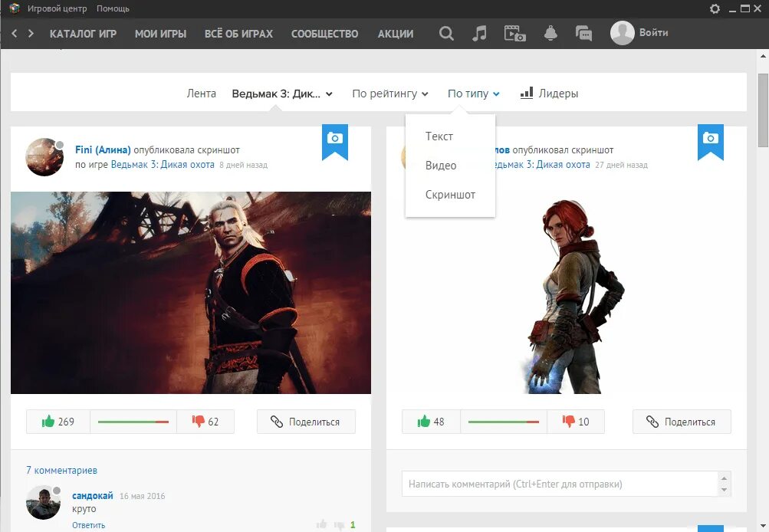The height and width of the screenshot is (532, 769).
Task: Open the Лидеры leaderboard chart icon
Action: coord(527,94)
